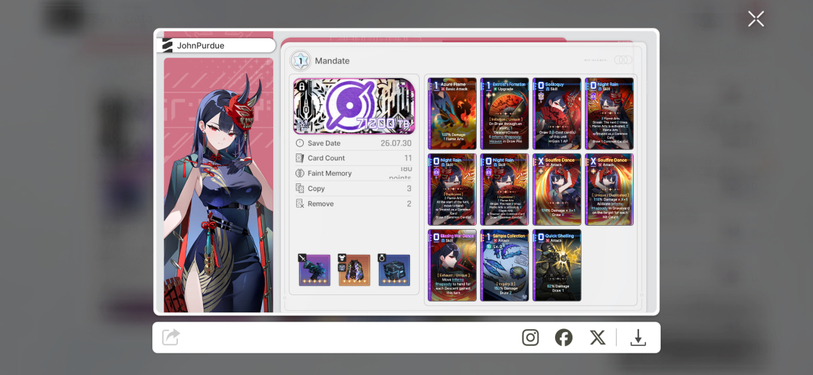This screenshot has width=813, height=375.
Task: Select the Card Count row
Action: 354,158
